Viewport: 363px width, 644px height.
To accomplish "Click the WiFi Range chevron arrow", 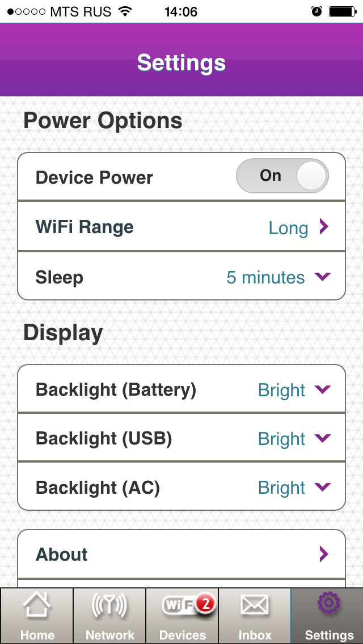I will tap(323, 227).
